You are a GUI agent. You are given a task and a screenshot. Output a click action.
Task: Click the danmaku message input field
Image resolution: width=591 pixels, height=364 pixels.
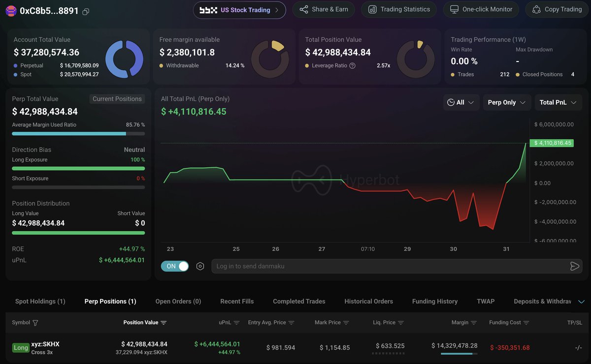389,266
